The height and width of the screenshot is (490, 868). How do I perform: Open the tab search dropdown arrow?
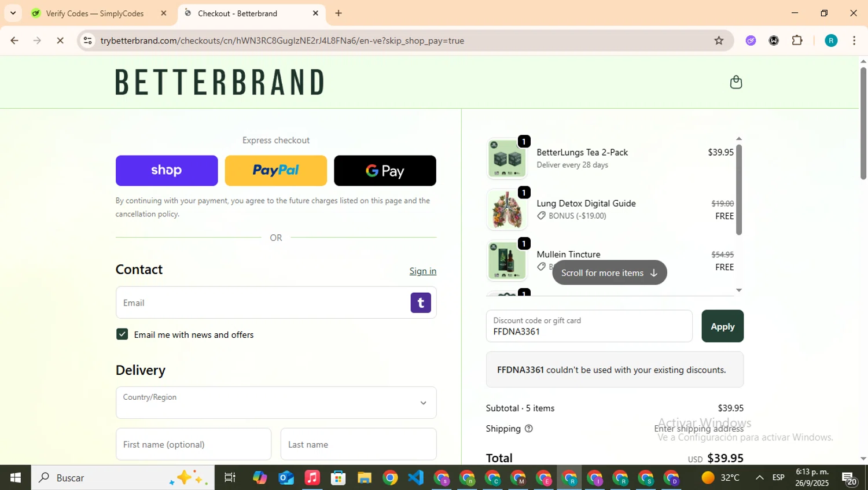click(x=13, y=13)
